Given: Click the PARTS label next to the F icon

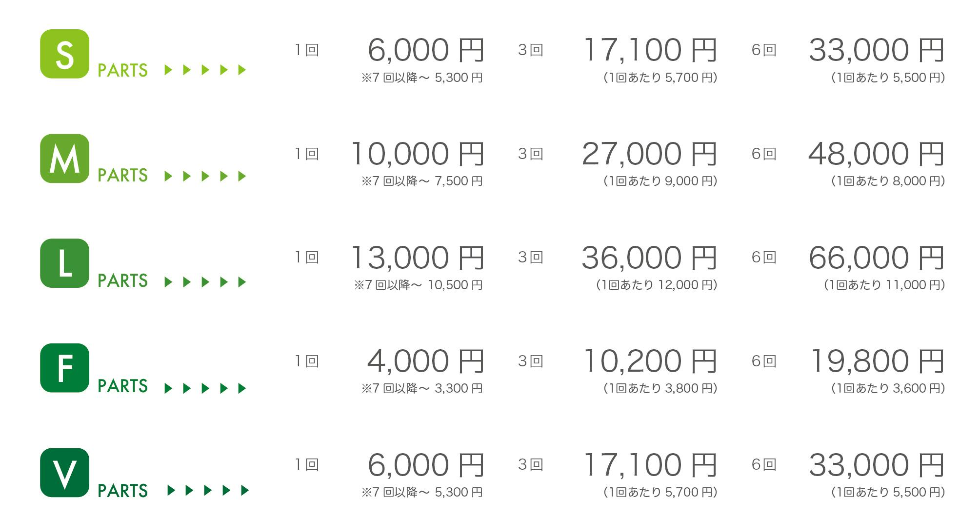Looking at the screenshot, I should (x=122, y=386).
